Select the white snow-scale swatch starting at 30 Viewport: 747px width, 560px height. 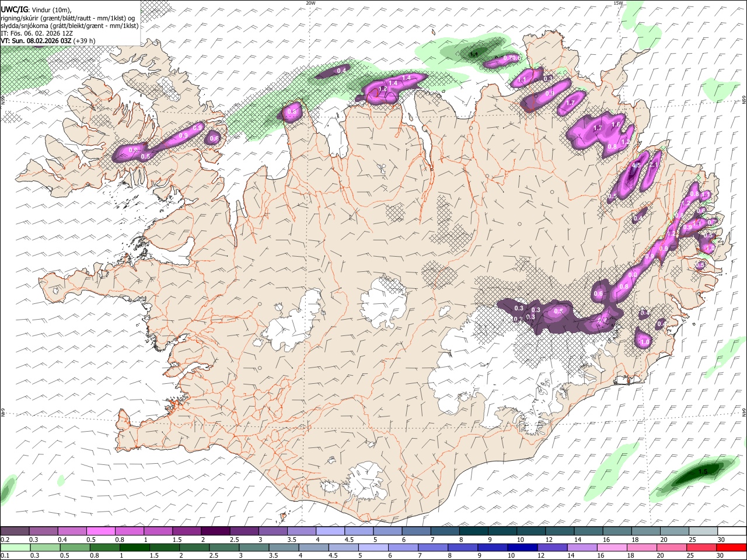[x=732, y=531]
